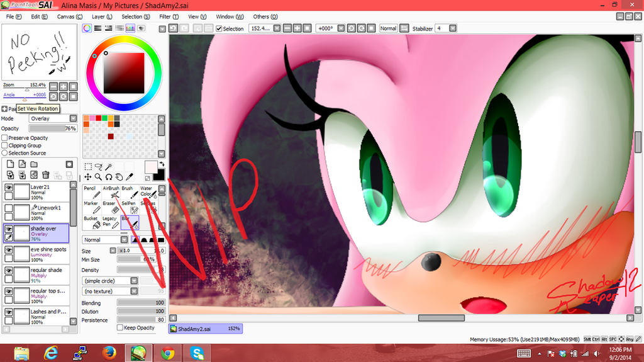Viewport: 644px width, 362px height.
Task: Pick the eyedropper color picker tool
Action: click(x=130, y=177)
